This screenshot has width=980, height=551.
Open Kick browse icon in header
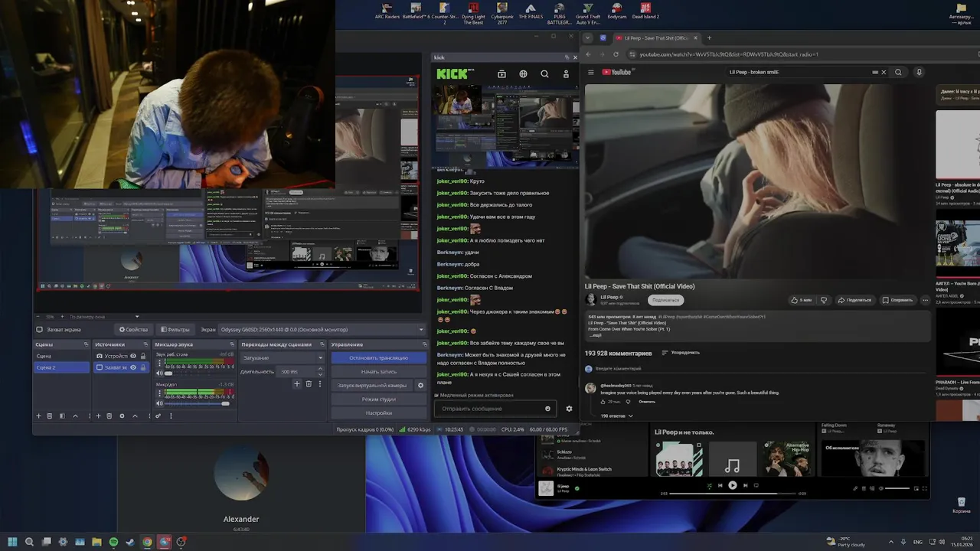501,74
